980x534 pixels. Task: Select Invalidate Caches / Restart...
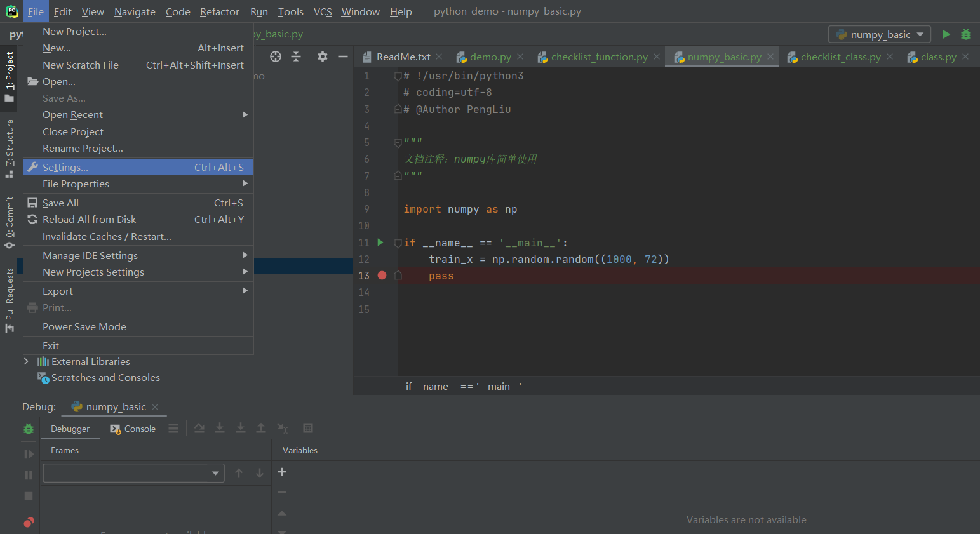pos(138,237)
